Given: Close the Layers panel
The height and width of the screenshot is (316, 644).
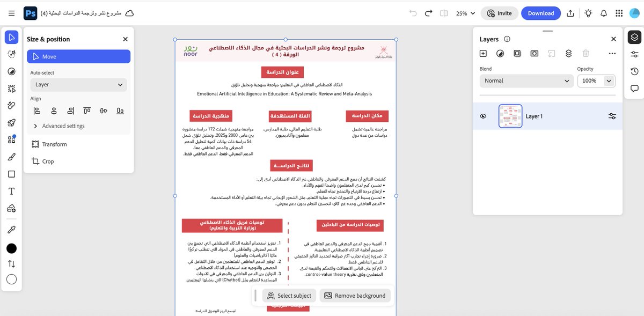Looking at the screenshot, I should 613,39.
